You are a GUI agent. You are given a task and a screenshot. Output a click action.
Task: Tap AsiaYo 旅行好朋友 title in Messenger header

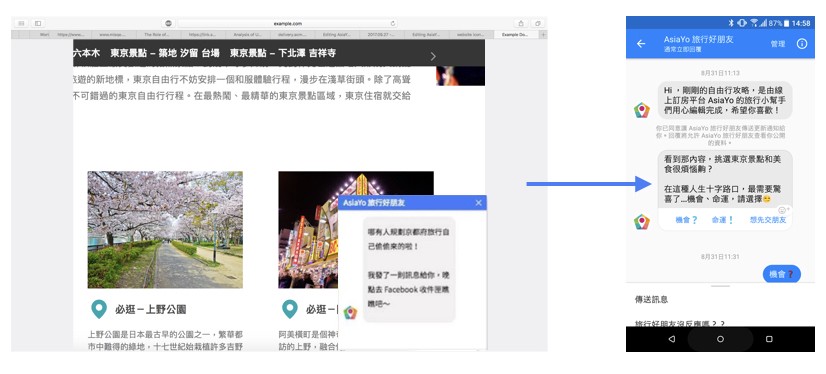click(699, 40)
